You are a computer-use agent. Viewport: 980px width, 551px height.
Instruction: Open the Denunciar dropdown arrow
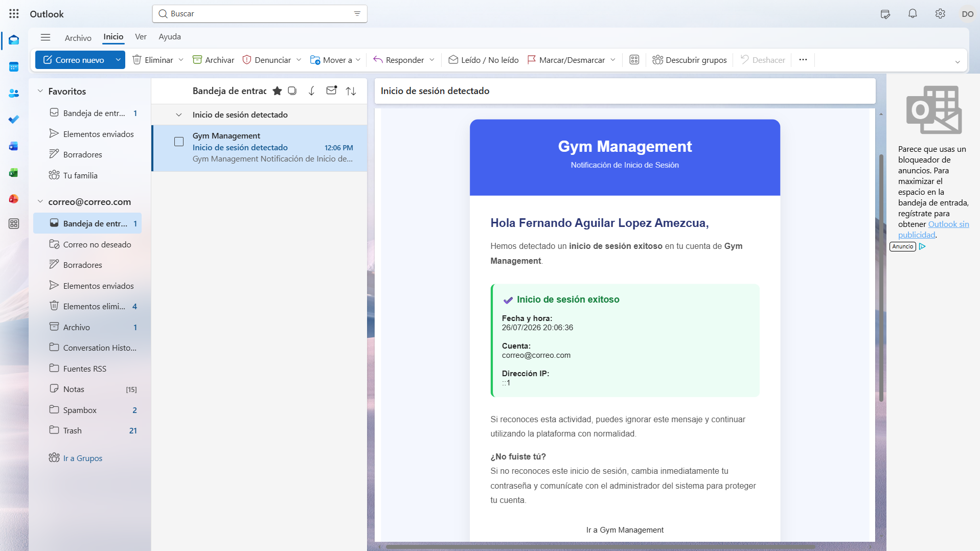pyautogui.click(x=299, y=60)
